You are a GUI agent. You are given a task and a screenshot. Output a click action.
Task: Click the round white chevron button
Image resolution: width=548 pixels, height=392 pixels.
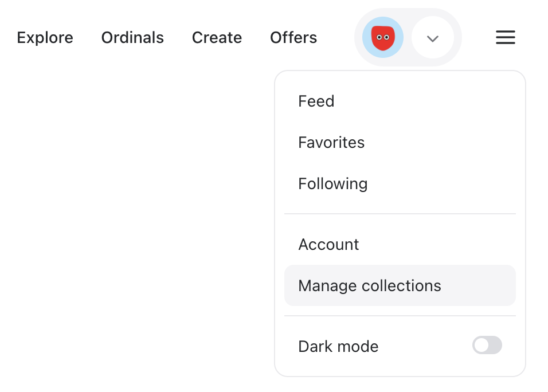(433, 38)
